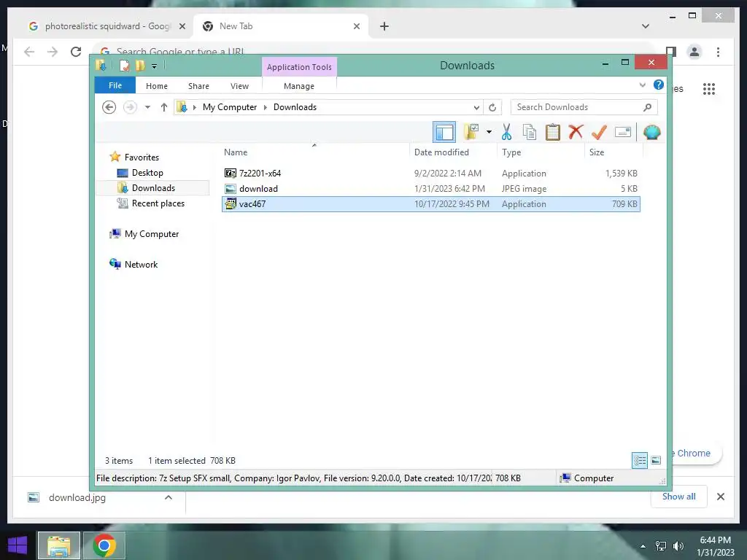The height and width of the screenshot is (560, 747).
Task: Select the photorealistic squidward Chrome tab
Action: [x=107, y=26]
